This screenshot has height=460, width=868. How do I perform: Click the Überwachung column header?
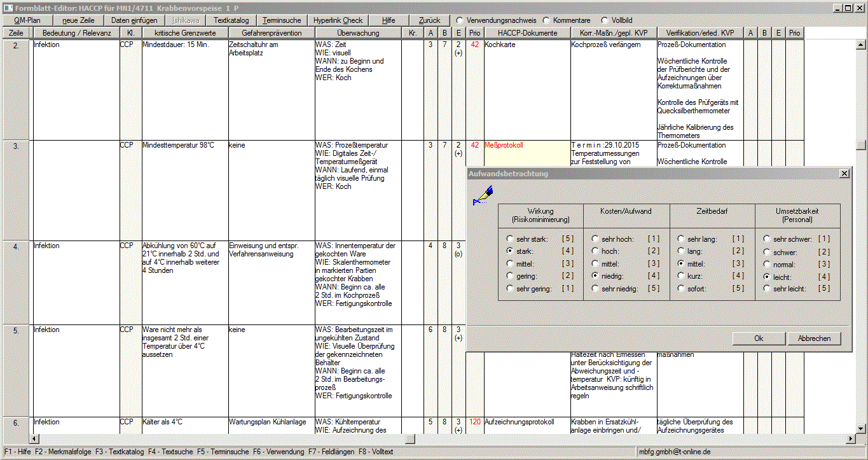pyautogui.click(x=359, y=33)
